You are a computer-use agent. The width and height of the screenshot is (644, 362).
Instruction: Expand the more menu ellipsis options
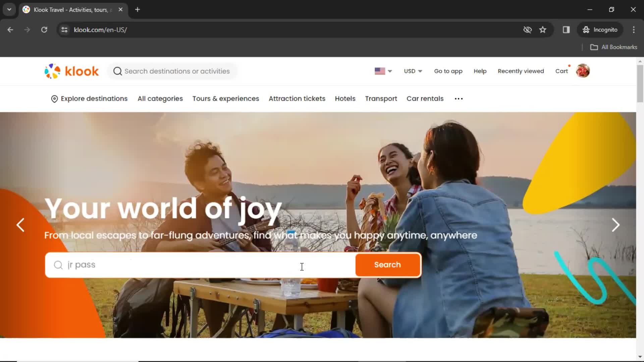(x=459, y=99)
